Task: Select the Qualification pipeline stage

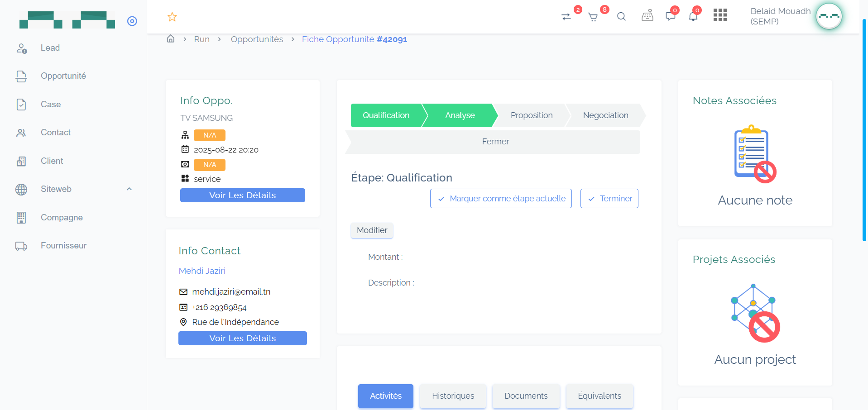Action: (386, 115)
